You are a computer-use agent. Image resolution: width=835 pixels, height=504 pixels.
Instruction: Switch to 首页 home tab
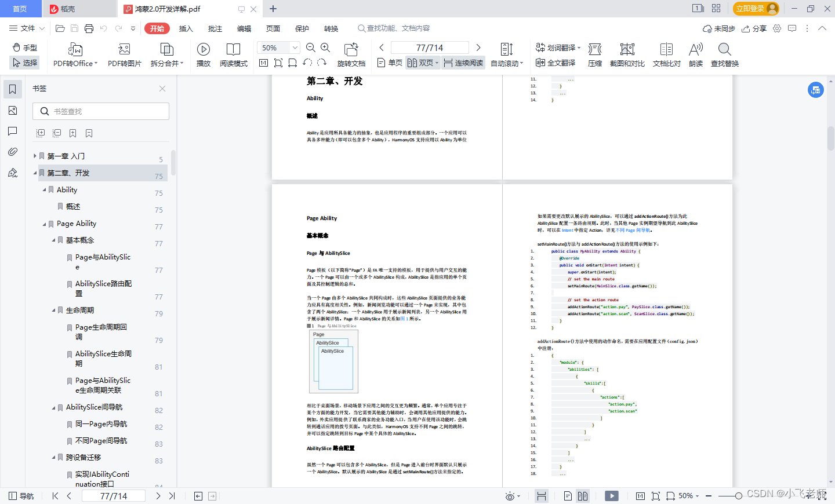(20, 9)
